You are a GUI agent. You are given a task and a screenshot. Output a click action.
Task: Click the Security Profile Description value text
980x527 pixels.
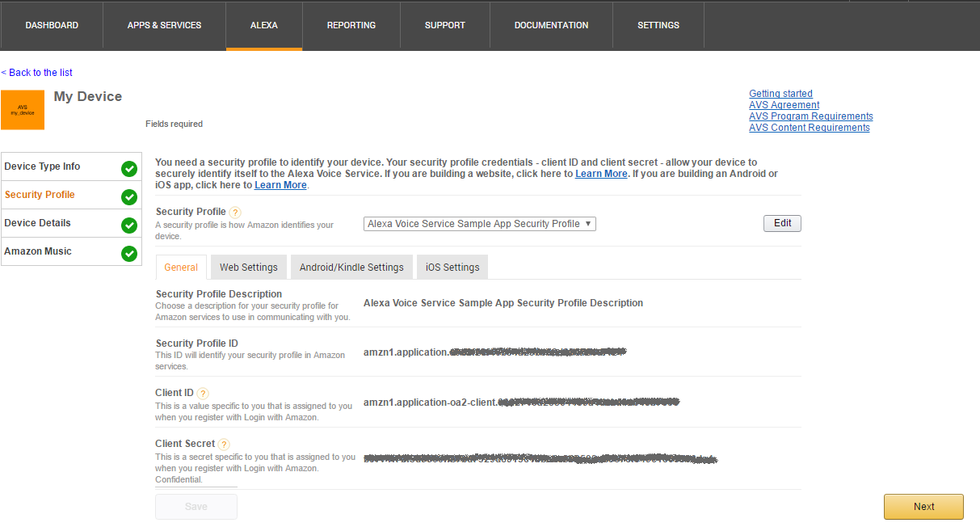pyautogui.click(x=503, y=303)
